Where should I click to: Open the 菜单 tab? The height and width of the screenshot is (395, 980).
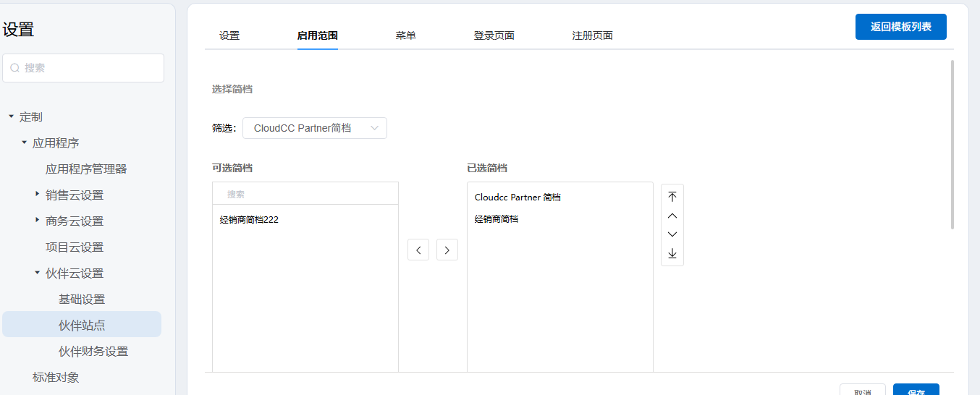(x=405, y=35)
